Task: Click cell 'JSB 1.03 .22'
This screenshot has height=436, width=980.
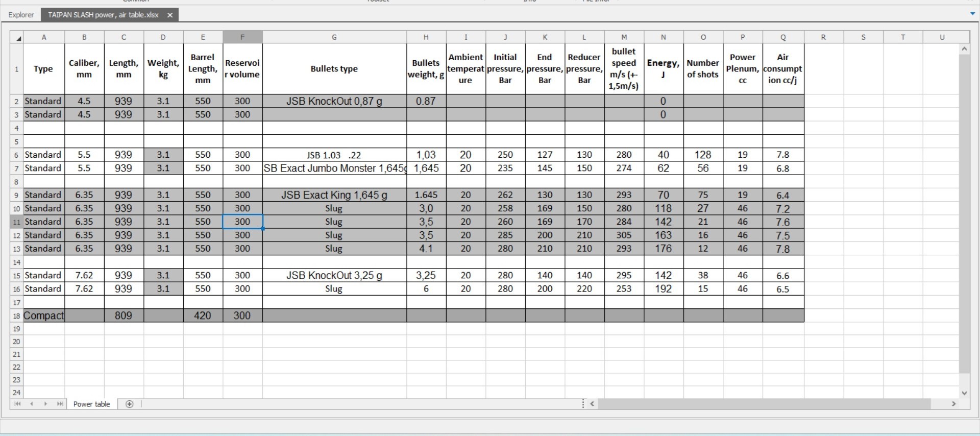Action: click(x=334, y=155)
